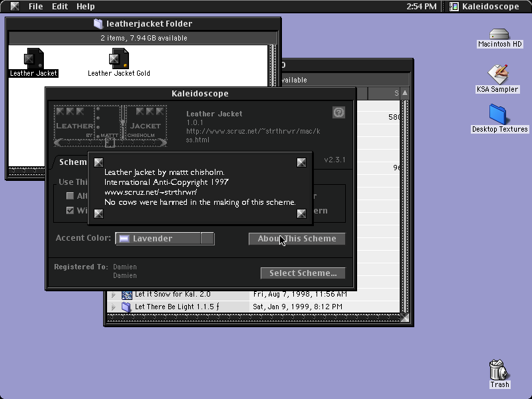The height and width of the screenshot is (399, 532).
Task: Click the Let it Snow for Kal. 2.0 item icon
Action: pos(126,294)
